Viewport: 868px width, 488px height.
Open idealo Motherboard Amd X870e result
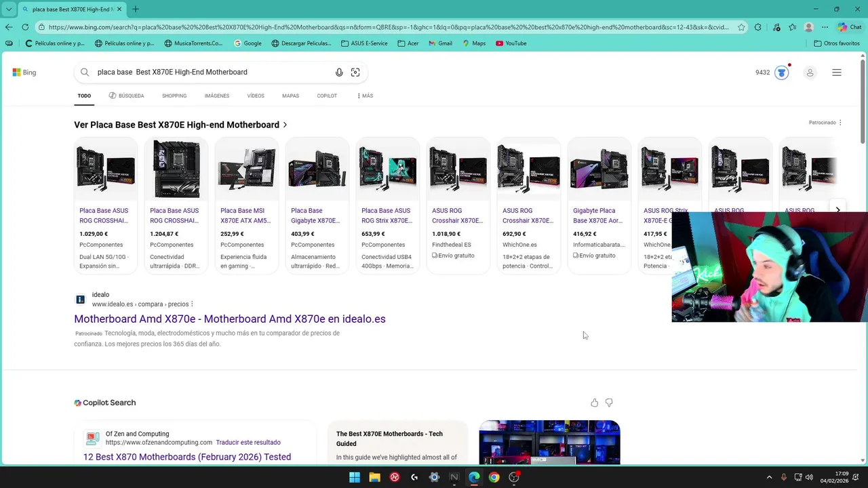[x=230, y=319]
